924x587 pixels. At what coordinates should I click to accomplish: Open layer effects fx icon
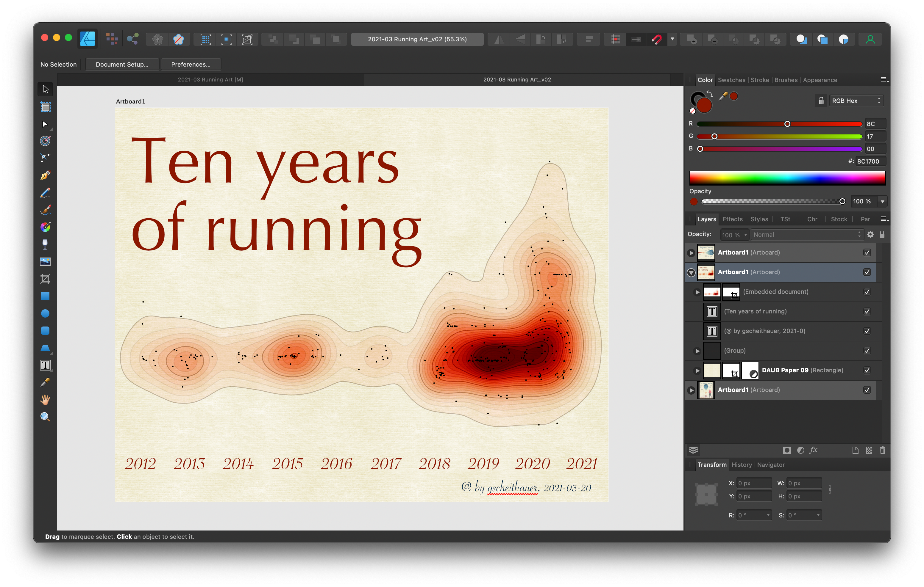click(814, 450)
